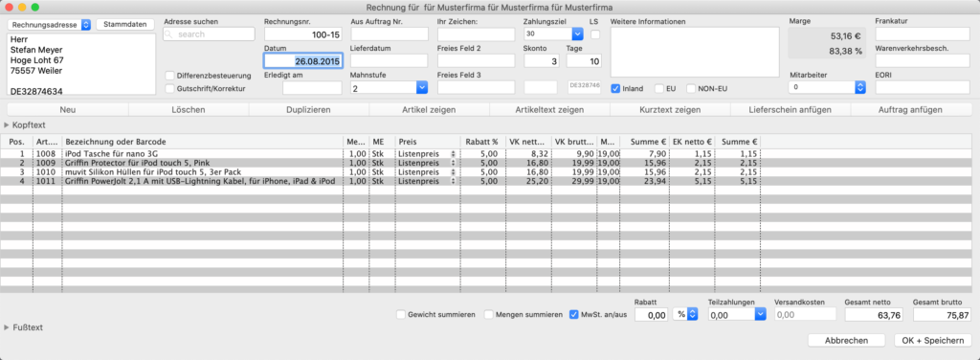Open Listenpreis selector for muvit Silikon row

452,172
